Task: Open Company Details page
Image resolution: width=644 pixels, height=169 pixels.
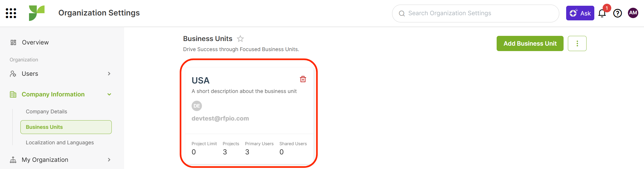Action: (47, 112)
